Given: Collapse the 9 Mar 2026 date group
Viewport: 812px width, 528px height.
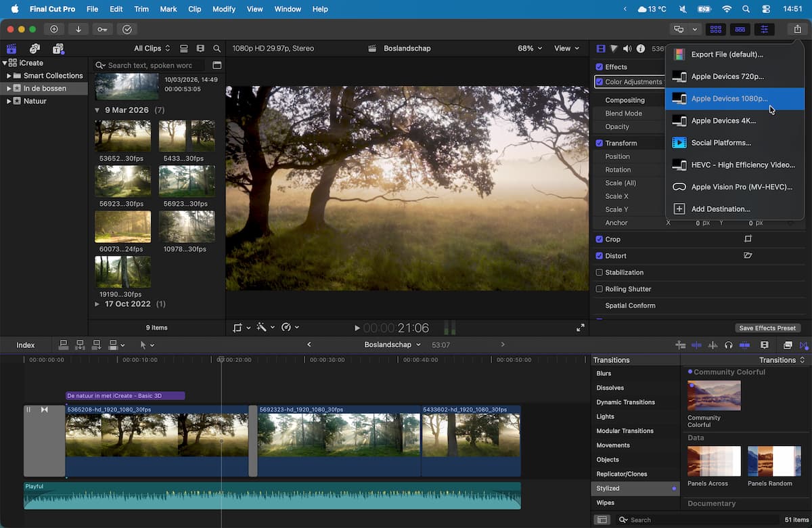Looking at the screenshot, I should (98, 110).
